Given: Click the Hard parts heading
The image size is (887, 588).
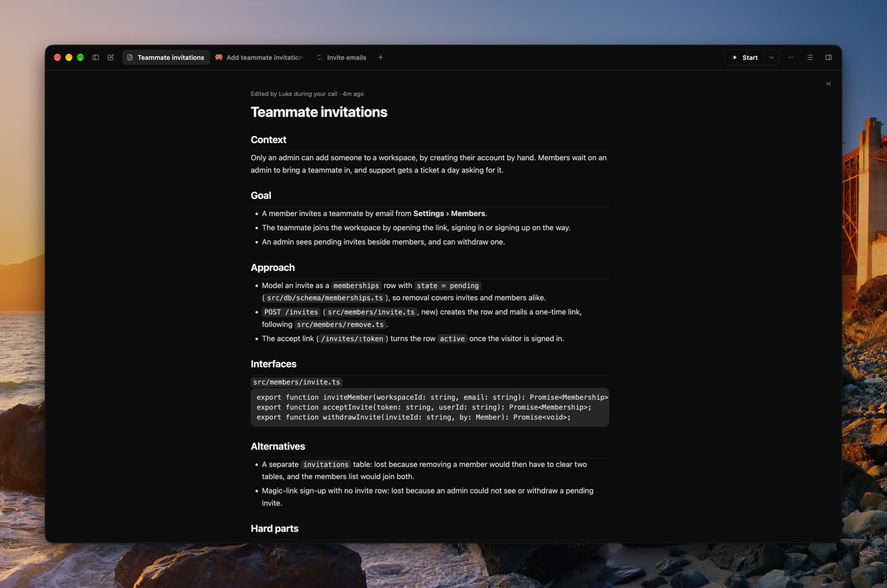Looking at the screenshot, I should pos(275,528).
